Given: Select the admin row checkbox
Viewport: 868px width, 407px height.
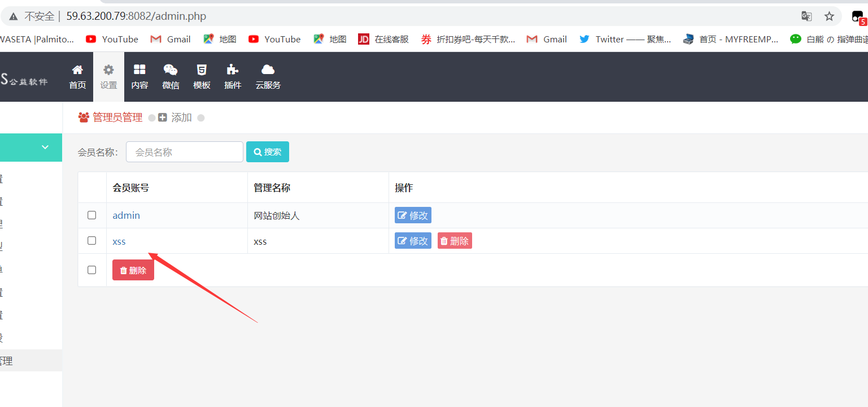Looking at the screenshot, I should [92, 215].
